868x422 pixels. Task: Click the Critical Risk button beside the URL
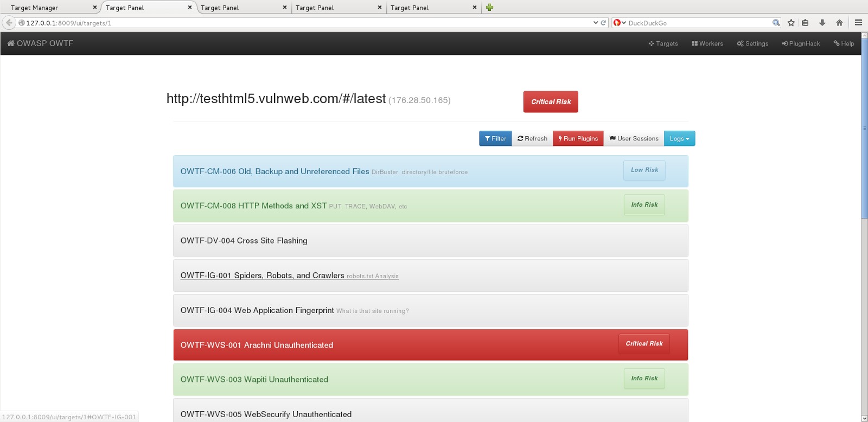click(551, 101)
